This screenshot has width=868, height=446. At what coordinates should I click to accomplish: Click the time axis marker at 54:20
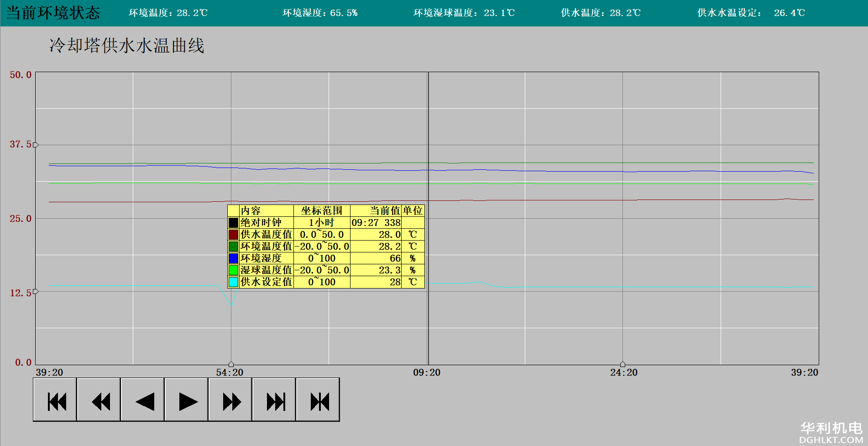231,364
